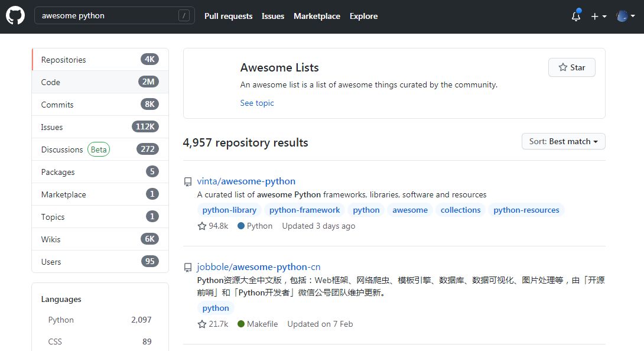This screenshot has width=644, height=351.
Task: Go to Pull requests
Action: pyautogui.click(x=229, y=16)
